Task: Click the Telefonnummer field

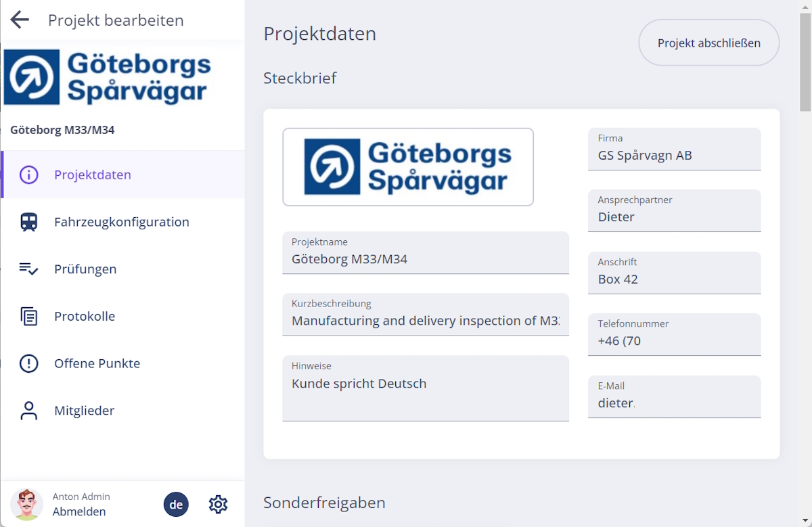Action: pos(674,340)
